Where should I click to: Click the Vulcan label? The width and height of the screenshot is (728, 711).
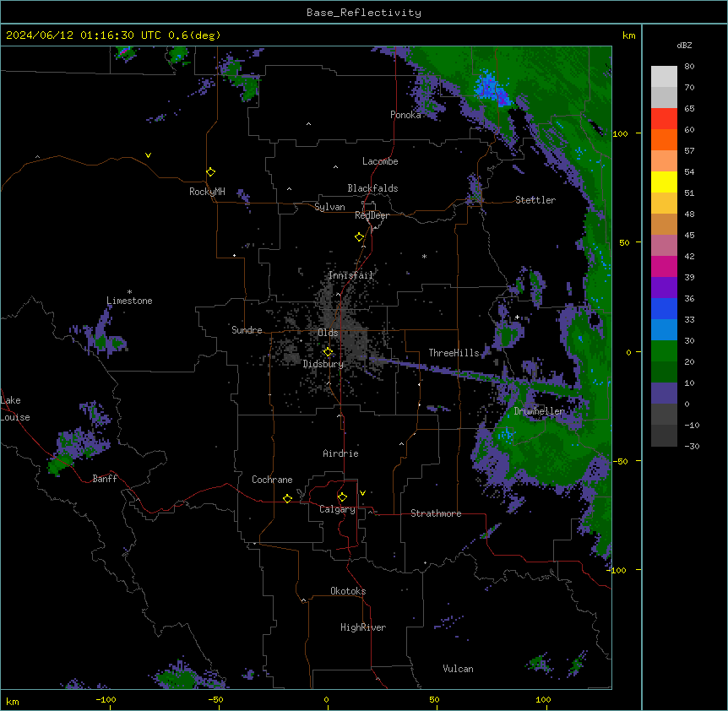pyautogui.click(x=459, y=669)
